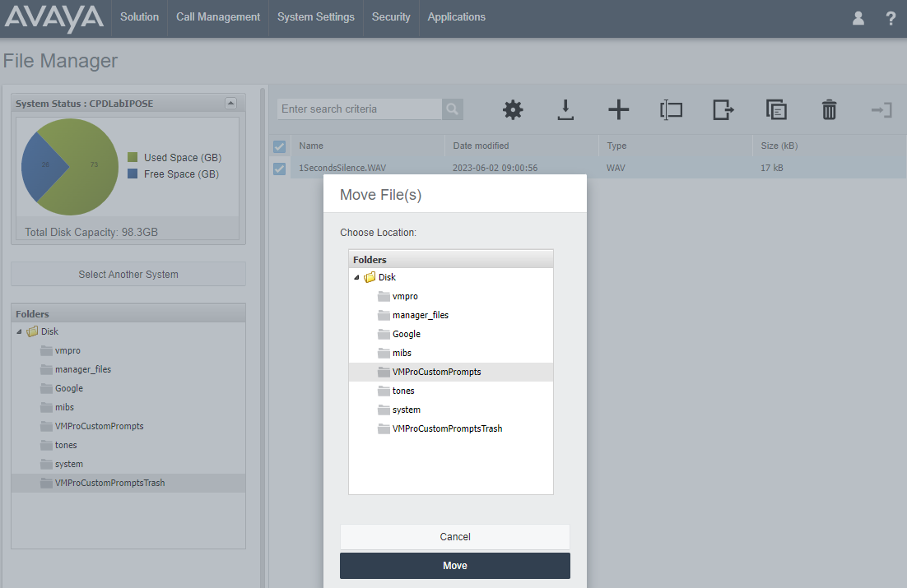This screenshot has width=907, height=588.
Task: Toggle the select-all header checkbox
Action: 279,146
